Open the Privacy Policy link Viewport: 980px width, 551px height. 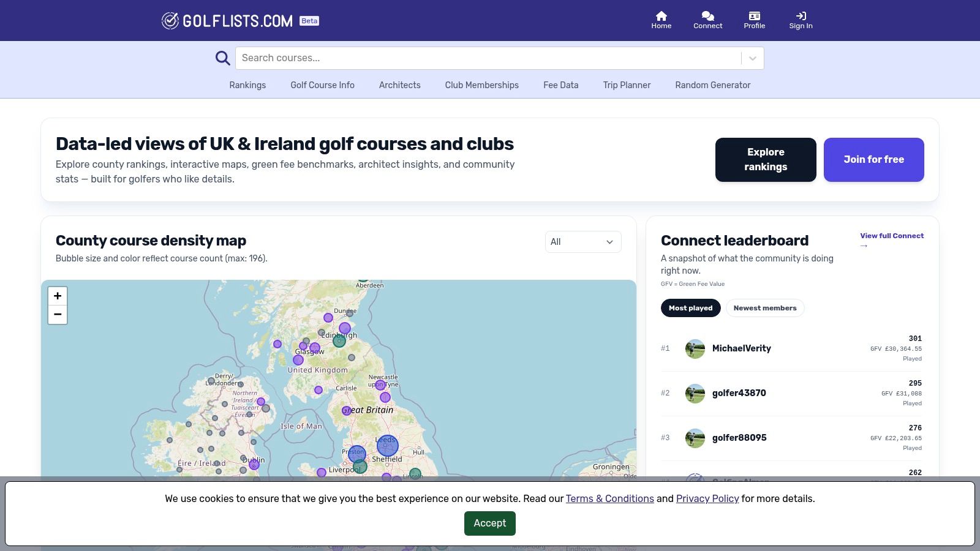pos(707,498)
